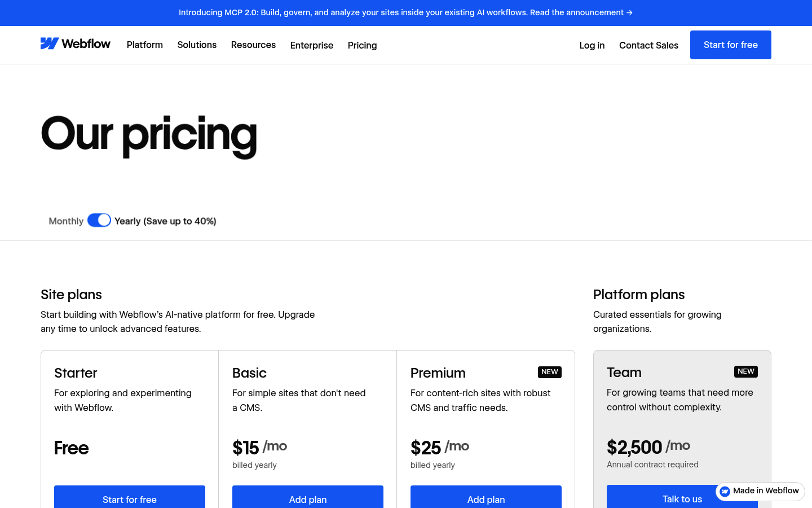Screen dimensions: 812x508
Task: Click billed yearly under Basic price
Action: pos(254,465)
